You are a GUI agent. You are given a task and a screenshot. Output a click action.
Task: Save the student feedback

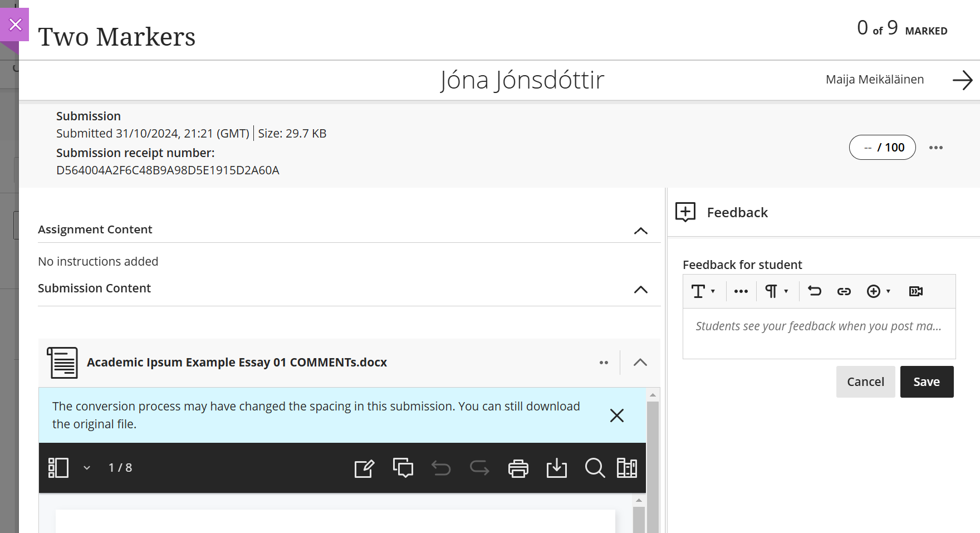coord(926,382)
